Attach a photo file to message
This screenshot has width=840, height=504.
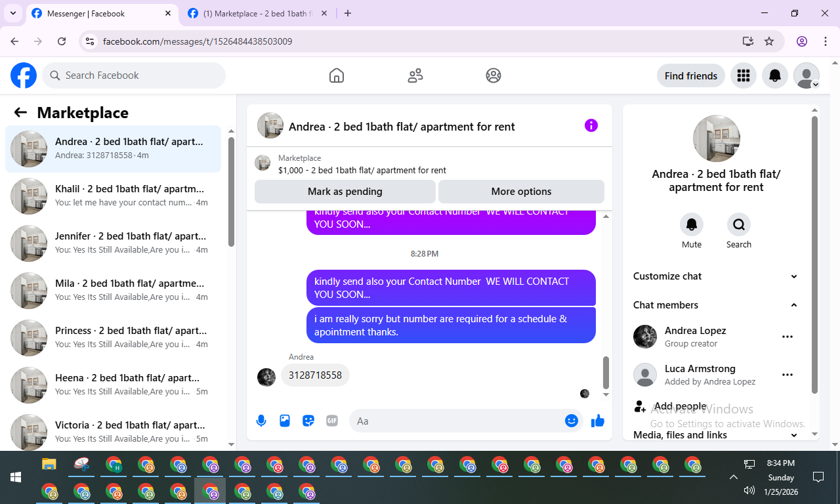tap(285, 421)
